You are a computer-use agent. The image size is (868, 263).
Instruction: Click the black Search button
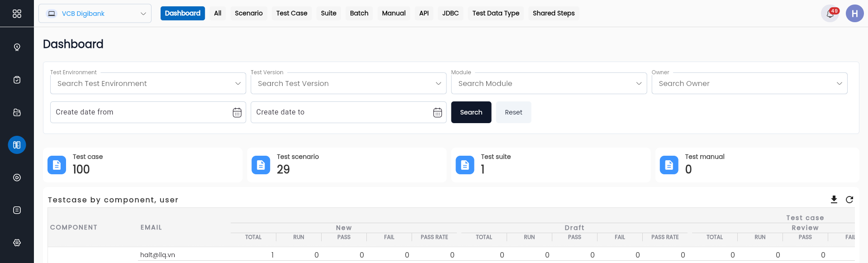pyautogui.click(x=471, y=112)
